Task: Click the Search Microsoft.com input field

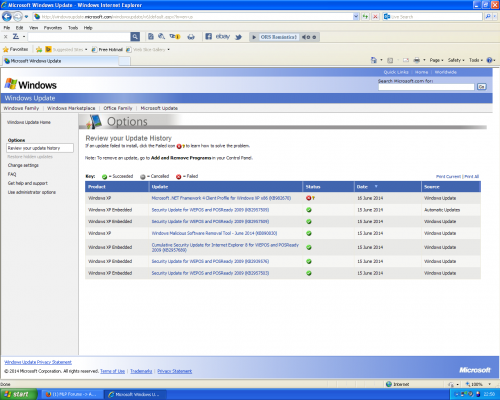Action: [426, 87]
